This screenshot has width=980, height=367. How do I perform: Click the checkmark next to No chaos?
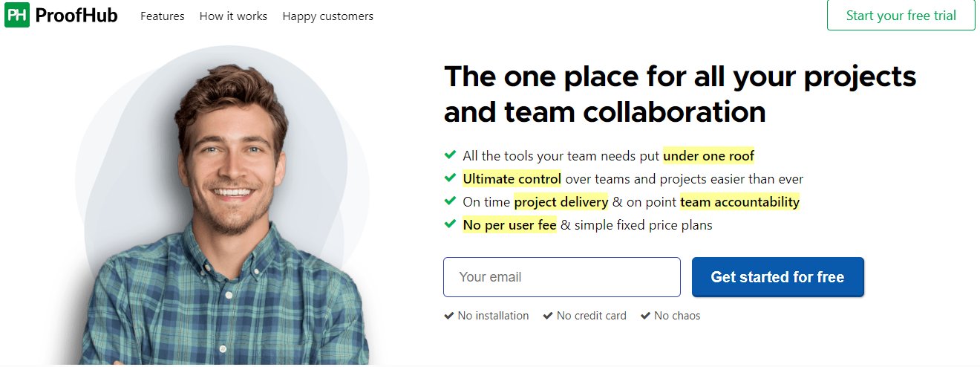tap(645, 316)
